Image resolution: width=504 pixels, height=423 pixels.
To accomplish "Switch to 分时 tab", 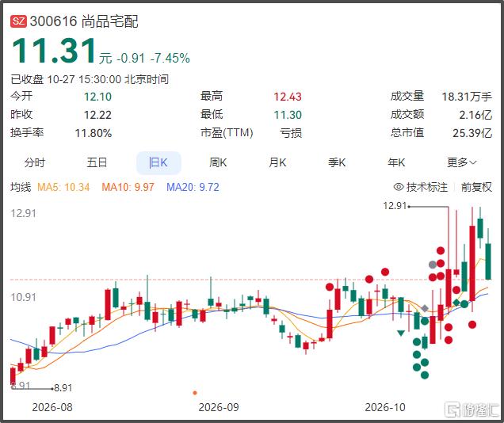I will point(35,162).
